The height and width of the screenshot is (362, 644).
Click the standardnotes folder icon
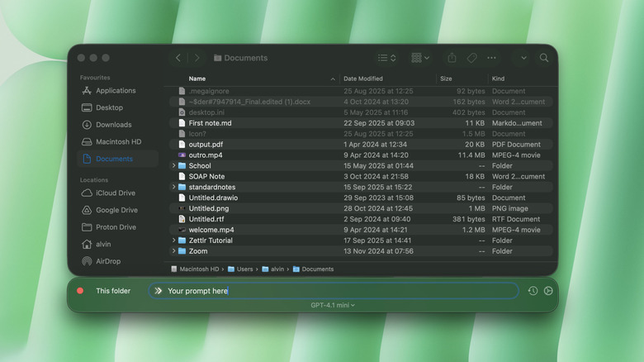tap(182, 187)
